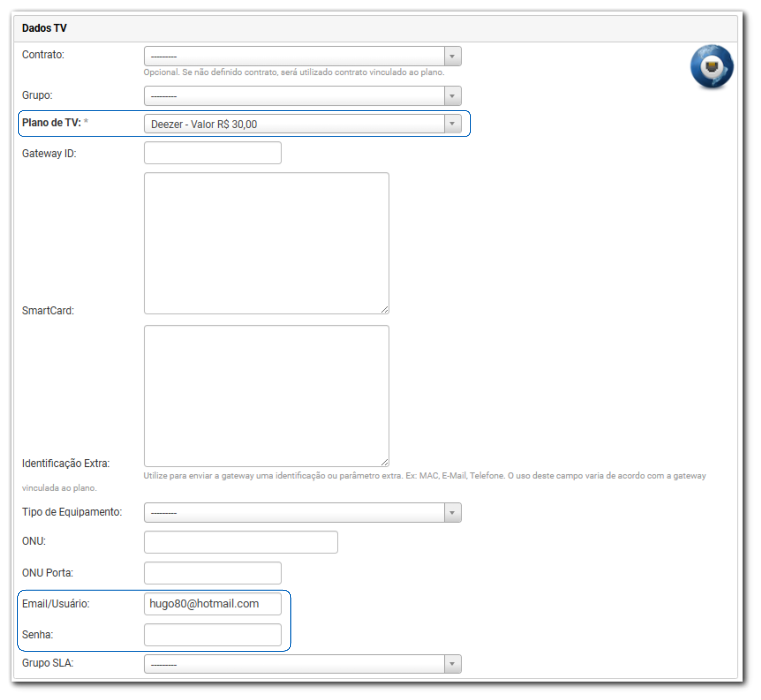The height and width of the screenshot is (700, 761).
Task: Expand the Grupo dropdown
Action: coord(294,96)
